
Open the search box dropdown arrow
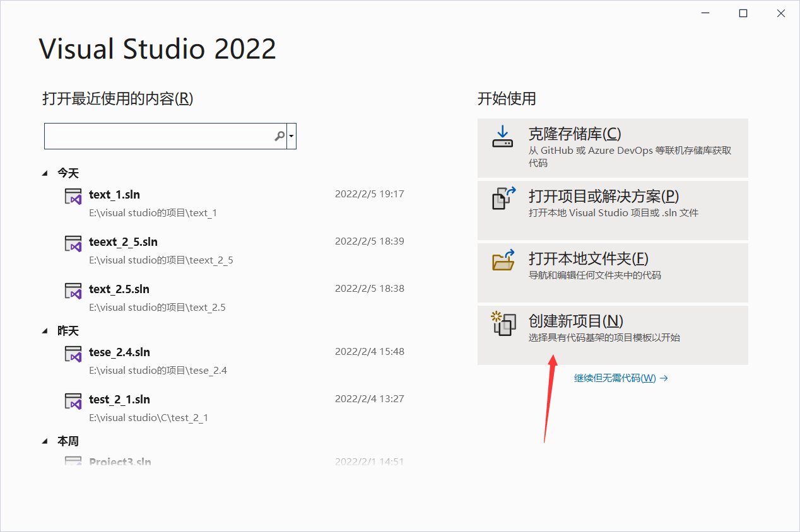[x=291, y=136]
